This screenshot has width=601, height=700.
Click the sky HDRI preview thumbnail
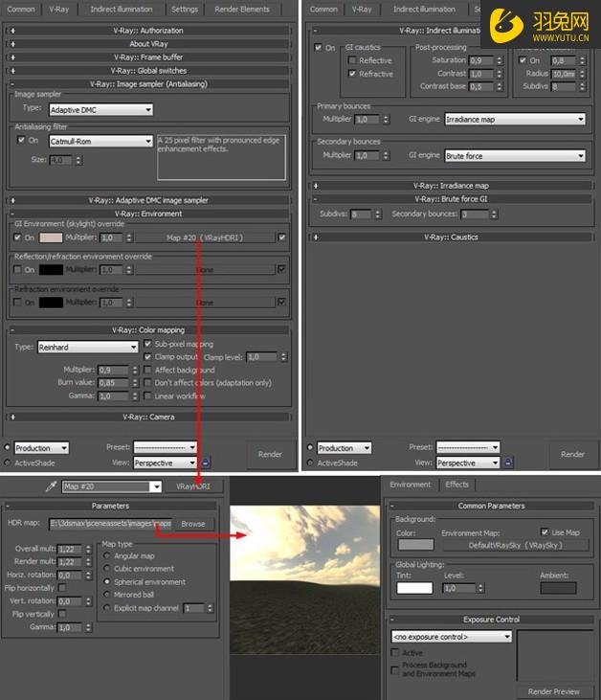tap(304, 579)
